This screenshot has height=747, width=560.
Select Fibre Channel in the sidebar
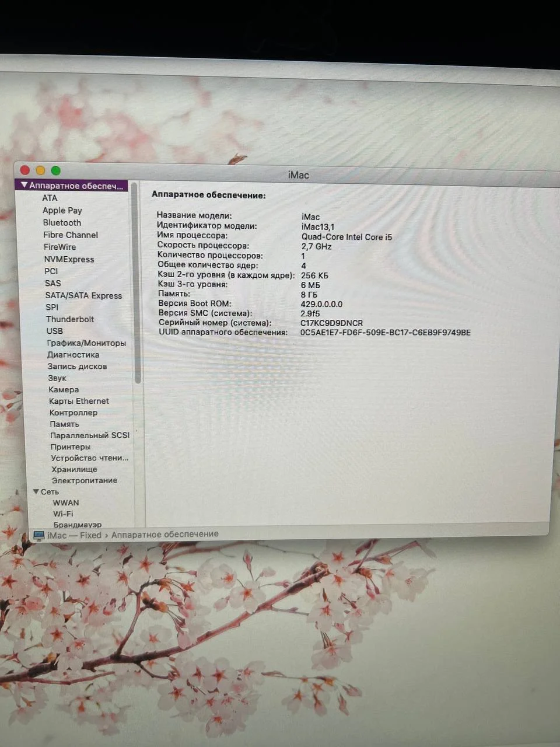[x=71, y=235]
